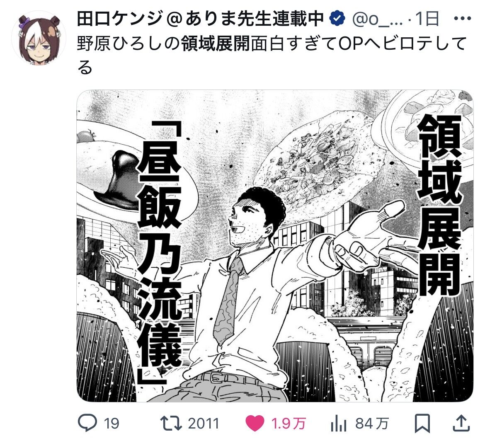Open the 1日 timestamp link

(427, 19)
